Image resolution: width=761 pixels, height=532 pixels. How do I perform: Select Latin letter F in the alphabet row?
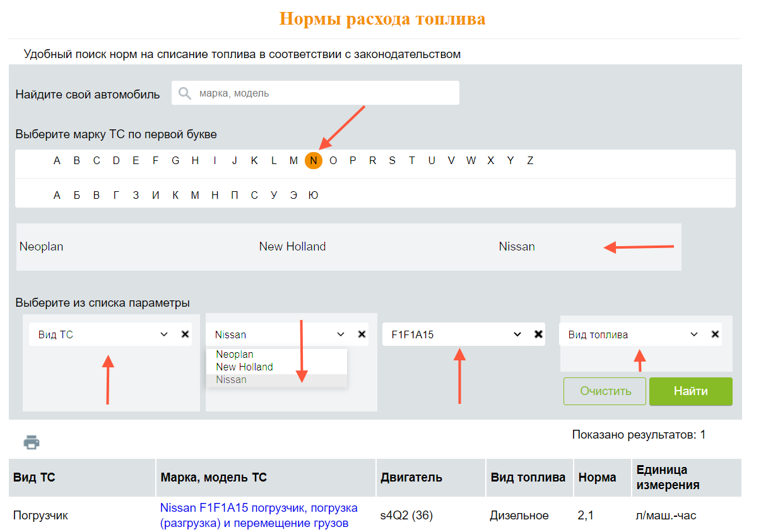coord(155,161)
